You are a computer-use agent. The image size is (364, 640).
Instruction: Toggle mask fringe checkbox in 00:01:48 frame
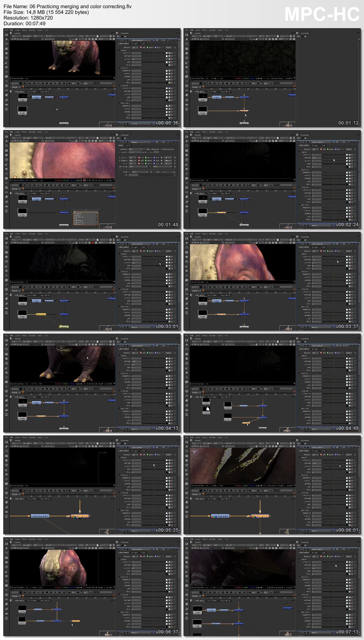point(169,172)
